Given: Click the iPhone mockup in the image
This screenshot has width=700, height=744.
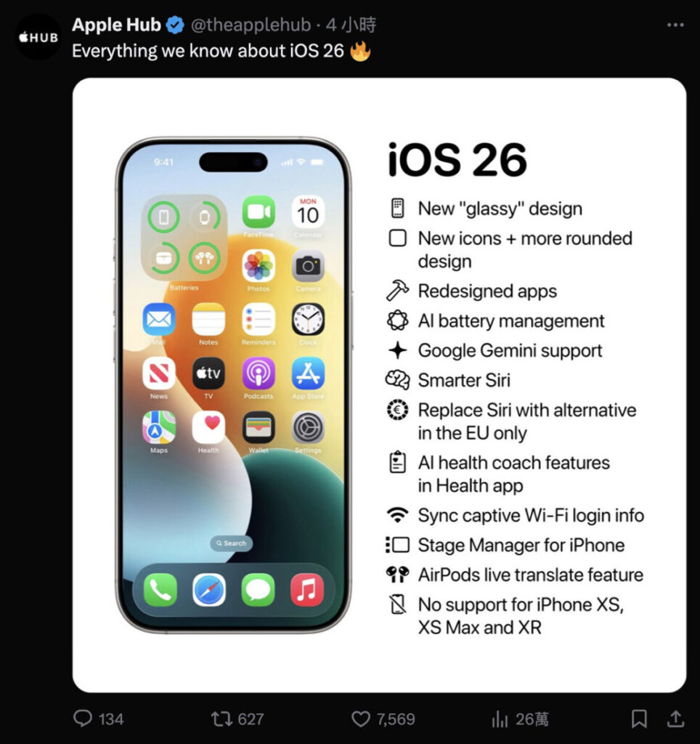Looking at the screenshot, I should pyautogui.click(x=234, y=385).
